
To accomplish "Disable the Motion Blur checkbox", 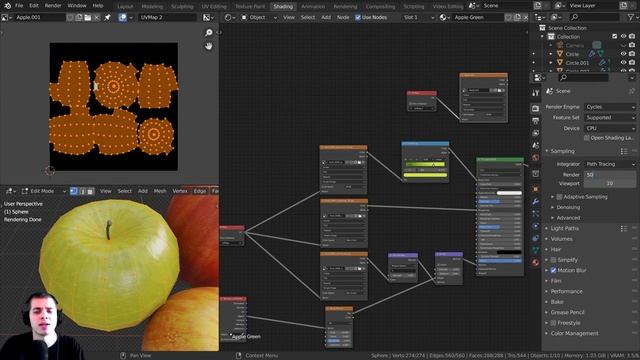I will click(553, 270).
